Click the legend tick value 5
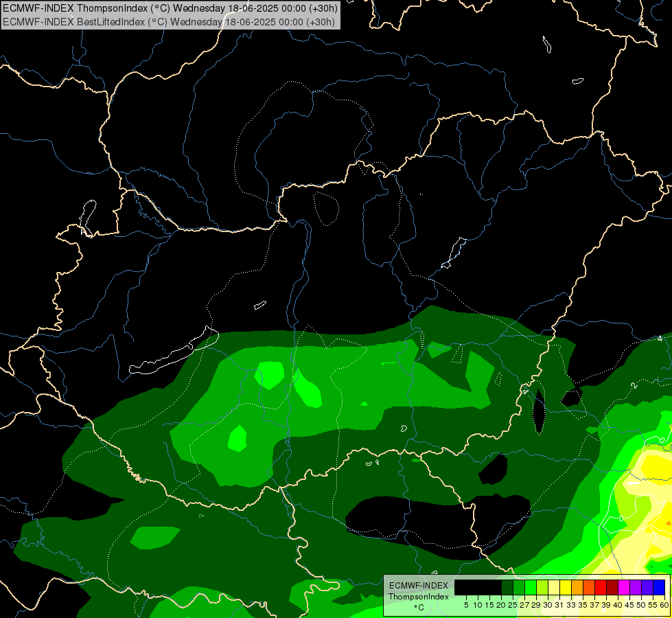This screenshot has width=672, height=618. pos(466,605)
